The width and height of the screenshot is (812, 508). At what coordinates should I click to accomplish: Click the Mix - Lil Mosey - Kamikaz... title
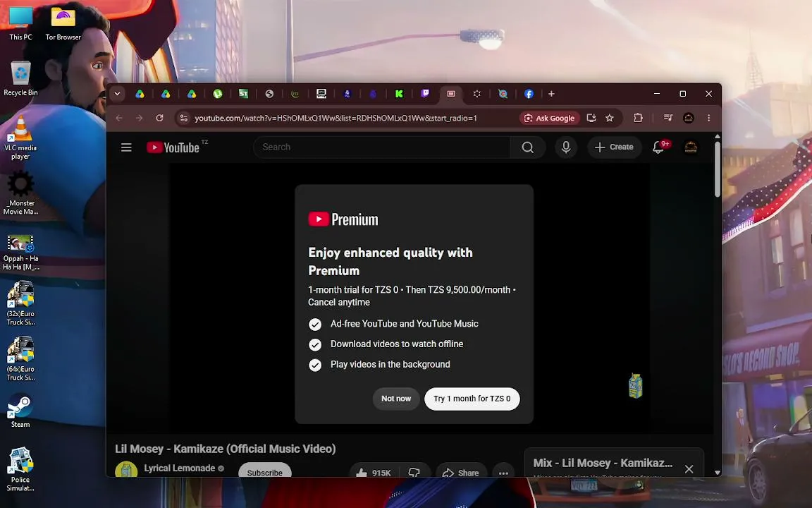(x=603, y=463)
